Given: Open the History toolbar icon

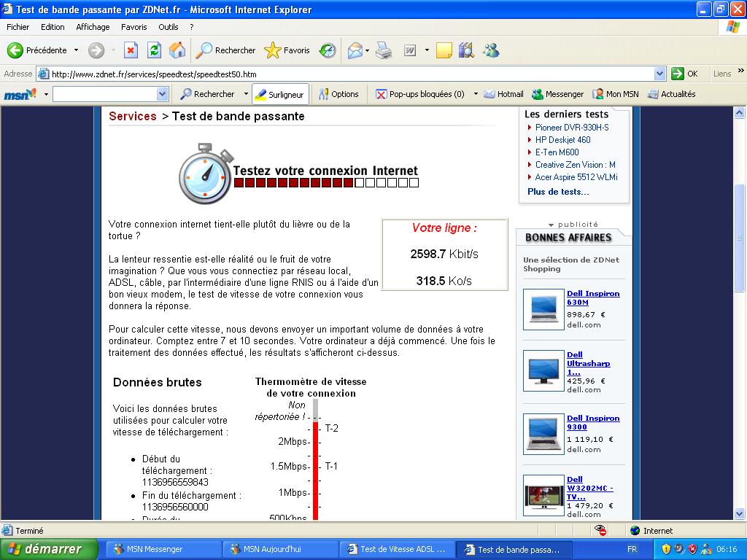Looking at the screenshot, I should pos(328,50).
